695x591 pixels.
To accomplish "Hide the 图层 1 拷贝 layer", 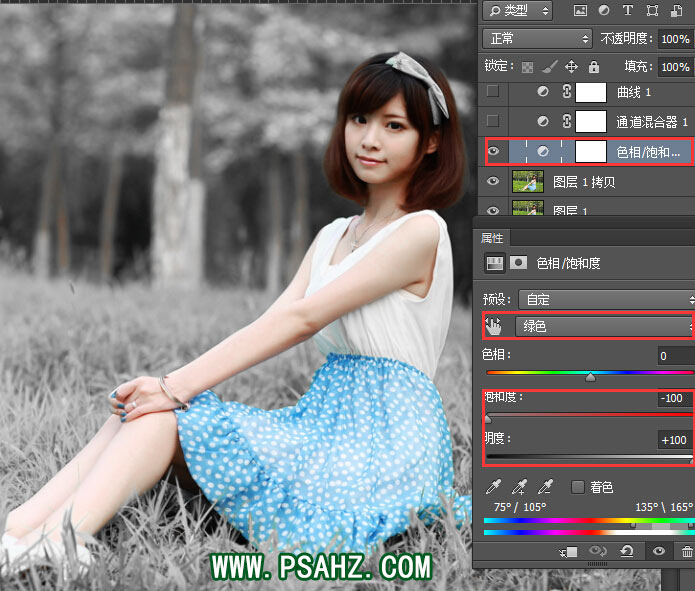I will (x=492, y=181).
